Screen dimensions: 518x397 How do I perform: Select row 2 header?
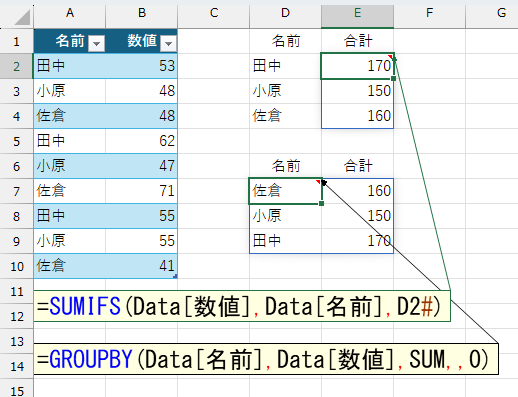pyautogui.click(x=16, y=66)
